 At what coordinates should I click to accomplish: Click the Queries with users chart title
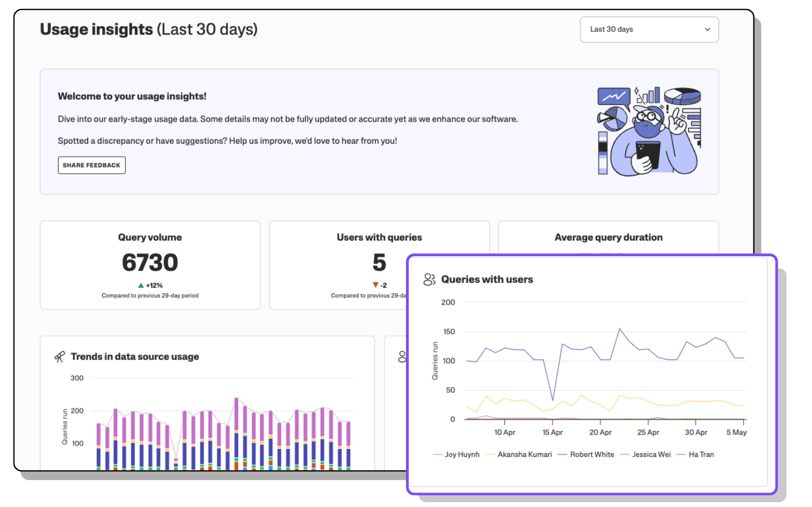[x=487, y=279]
